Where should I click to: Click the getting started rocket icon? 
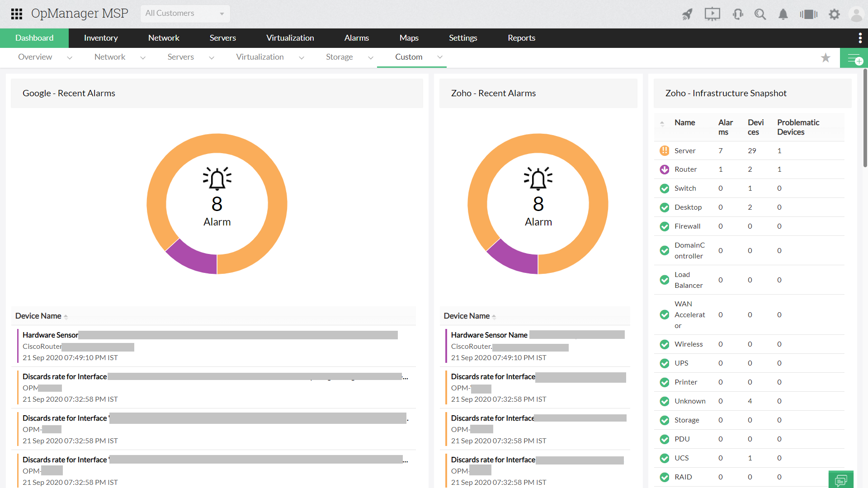point(687,14)
